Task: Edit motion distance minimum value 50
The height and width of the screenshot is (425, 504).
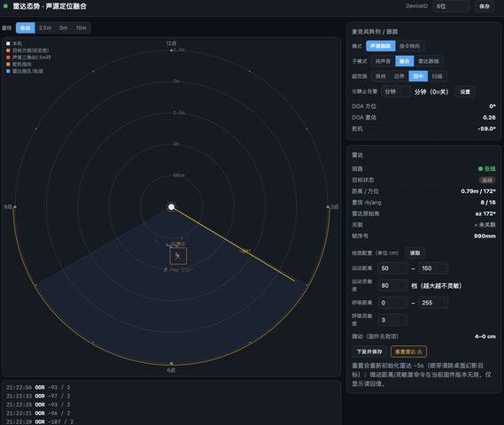Action: 392,268
